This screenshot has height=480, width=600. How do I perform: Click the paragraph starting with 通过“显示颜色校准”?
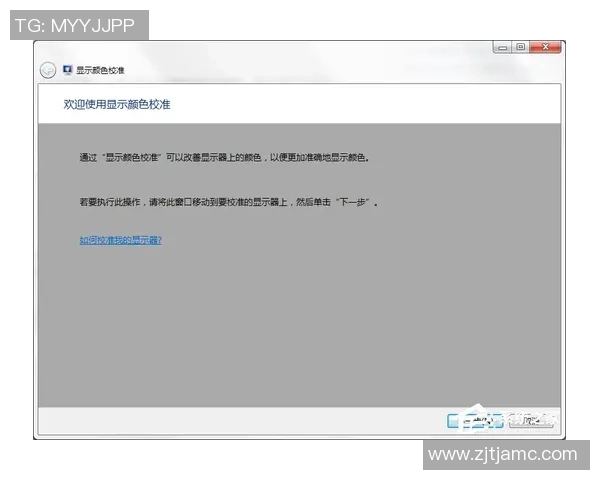click(x=224, y=157)
